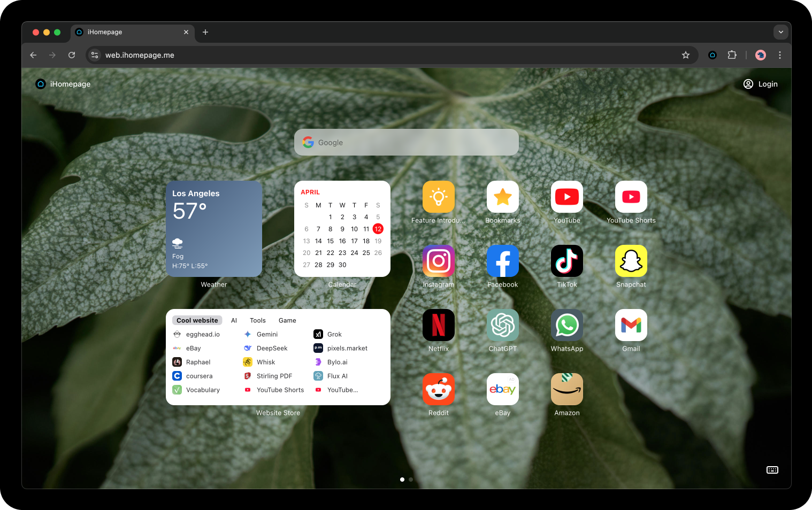This screenshot has width=812, height=510.
Task: Click the Google search box
Action: pos(407,142)
